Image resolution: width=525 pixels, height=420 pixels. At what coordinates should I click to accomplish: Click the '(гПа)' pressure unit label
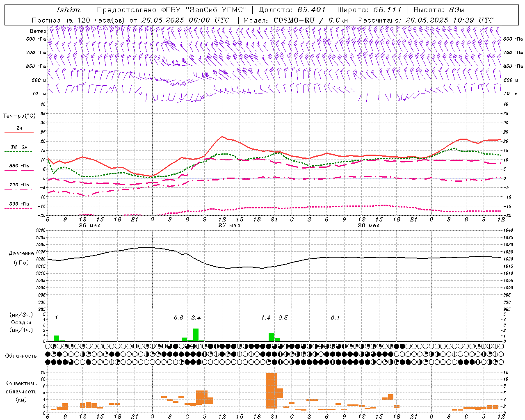point(21,262)
